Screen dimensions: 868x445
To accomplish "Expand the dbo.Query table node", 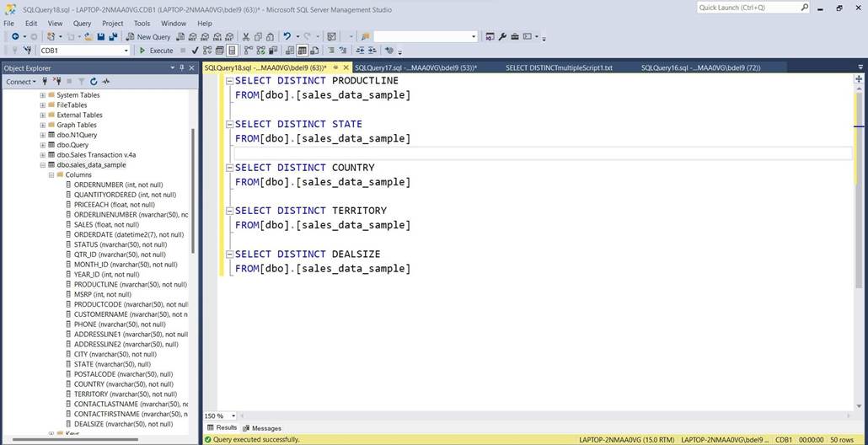I will 43,145.
